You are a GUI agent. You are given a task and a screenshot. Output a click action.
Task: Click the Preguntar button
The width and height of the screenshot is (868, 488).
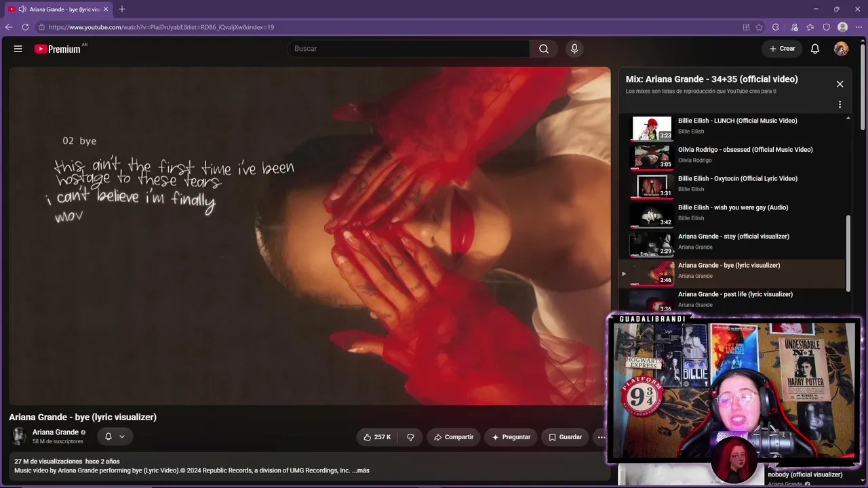[x=511, y=437]
